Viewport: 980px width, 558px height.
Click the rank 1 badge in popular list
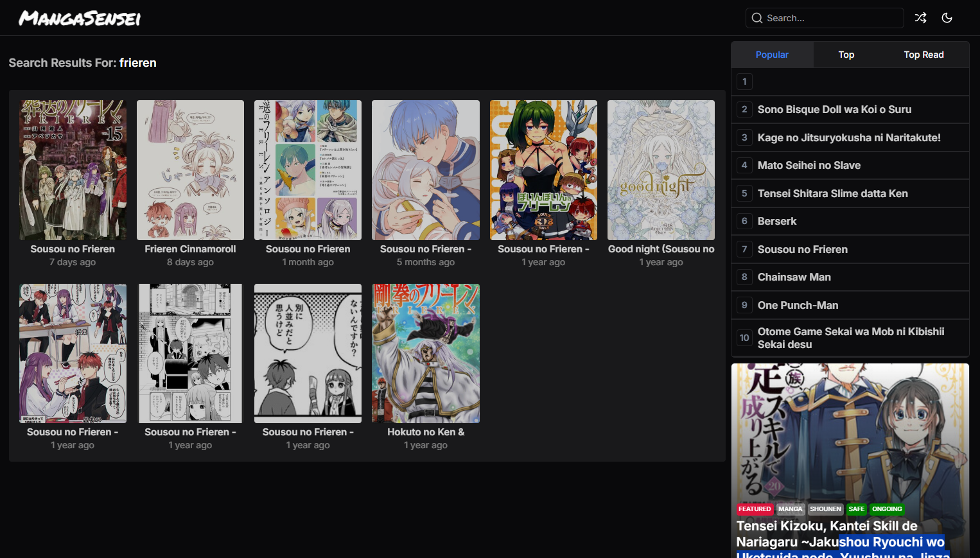coord(744,82)
